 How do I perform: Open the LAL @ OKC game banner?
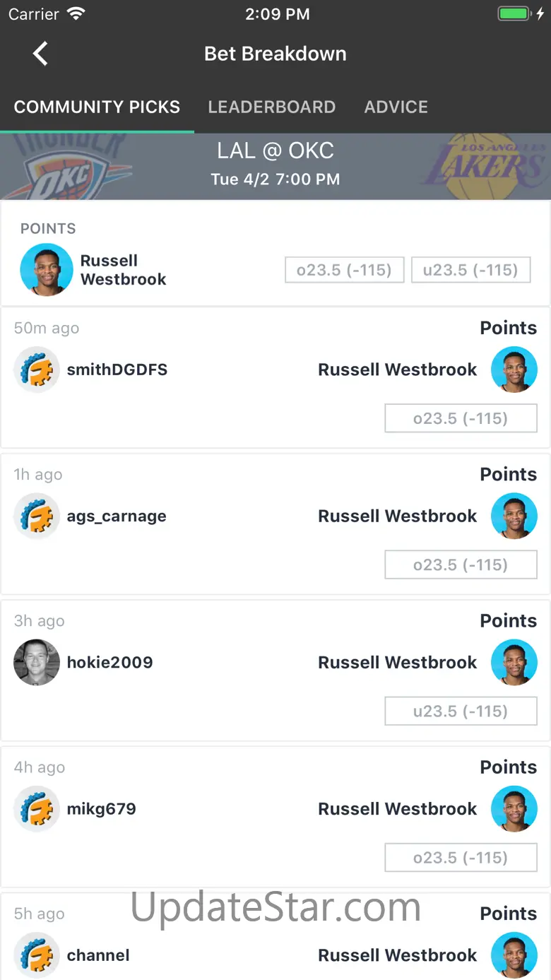coord(275,166)
